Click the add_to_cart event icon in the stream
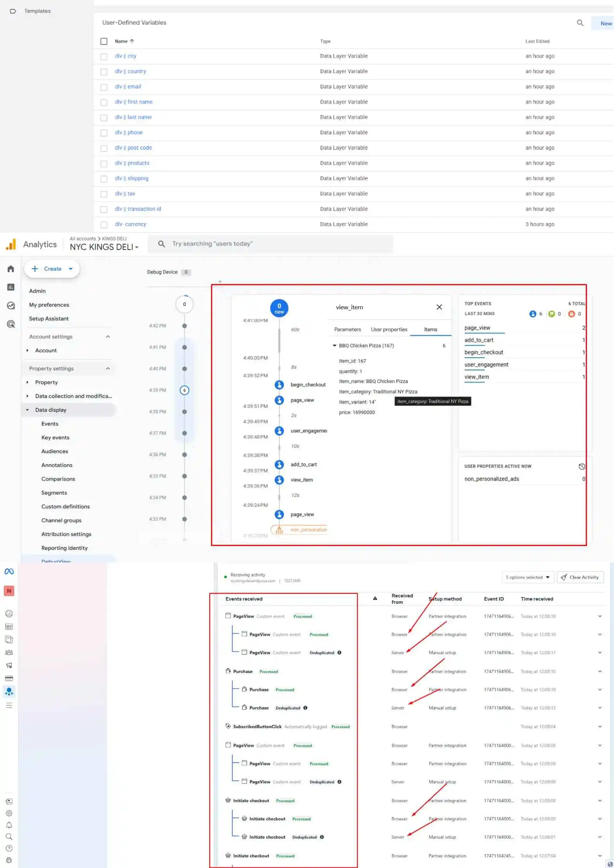The width and height of the screenshot is (614, 868). (x=279, y=464)
